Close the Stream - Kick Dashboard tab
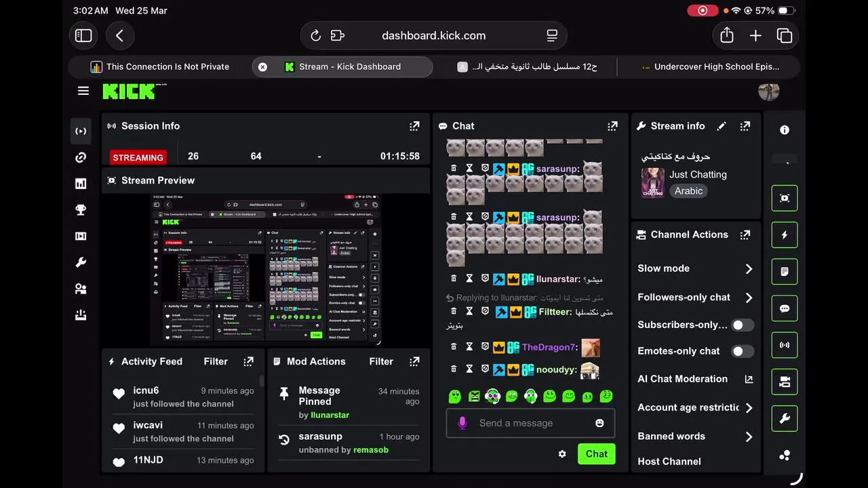The width and height of the screenshot is (868, 488). [262, 66]
